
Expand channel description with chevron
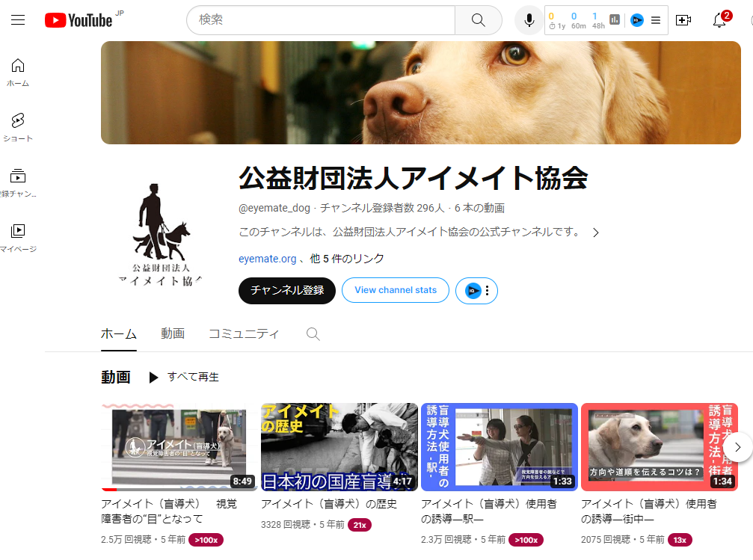pos(596,233)
